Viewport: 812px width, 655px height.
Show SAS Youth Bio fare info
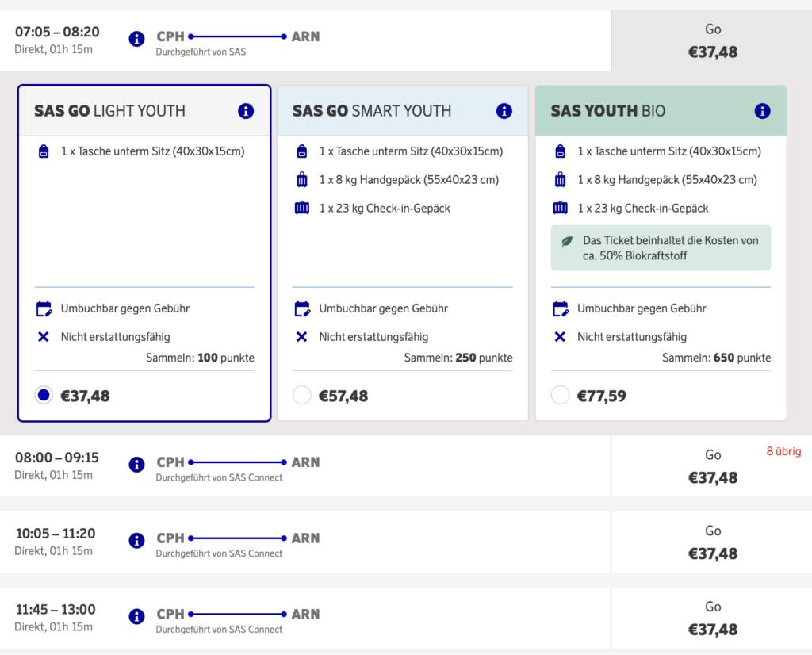click(x=763, y=111)
